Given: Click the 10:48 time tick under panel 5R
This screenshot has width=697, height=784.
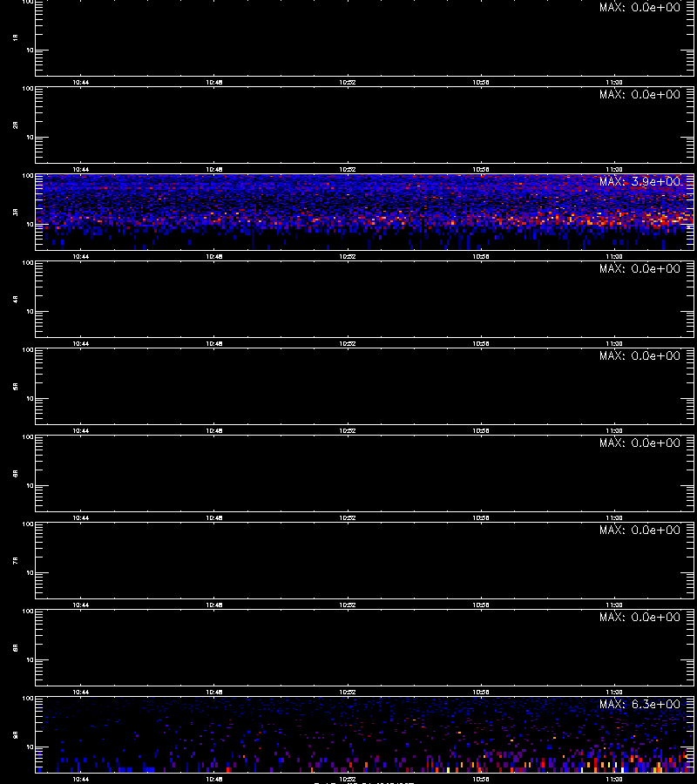Looking at the screenshot, I should [x=214, y=430].
